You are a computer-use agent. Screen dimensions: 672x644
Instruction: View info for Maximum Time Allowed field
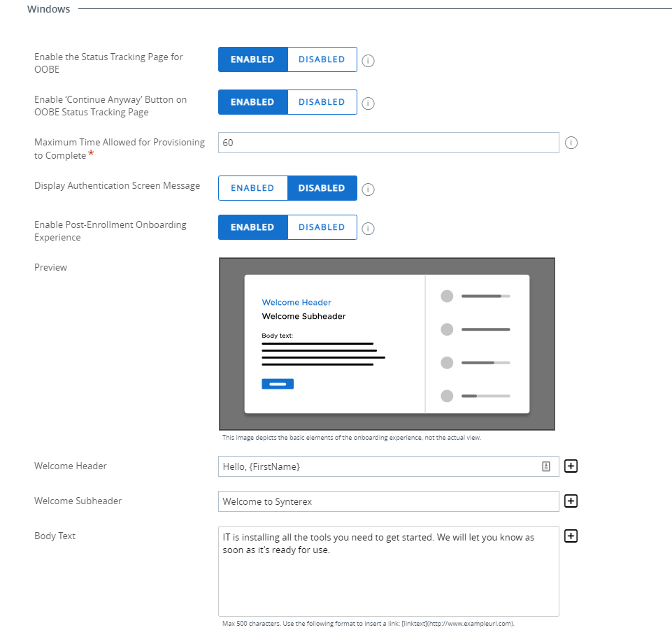571,143
